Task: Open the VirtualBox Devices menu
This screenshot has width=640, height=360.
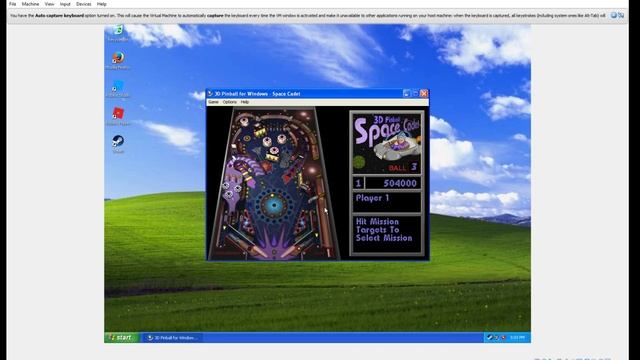Action: coord(84,4)
